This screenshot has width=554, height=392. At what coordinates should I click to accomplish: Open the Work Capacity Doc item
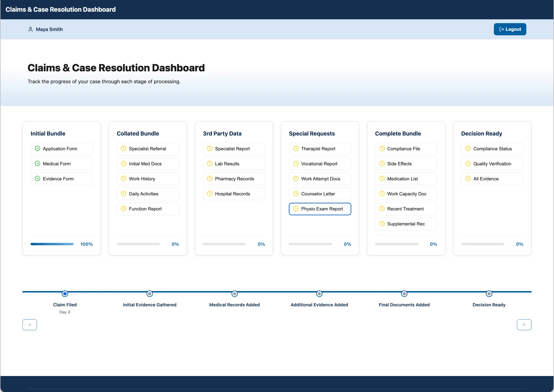pyautogui.click(x=406, y=194)
